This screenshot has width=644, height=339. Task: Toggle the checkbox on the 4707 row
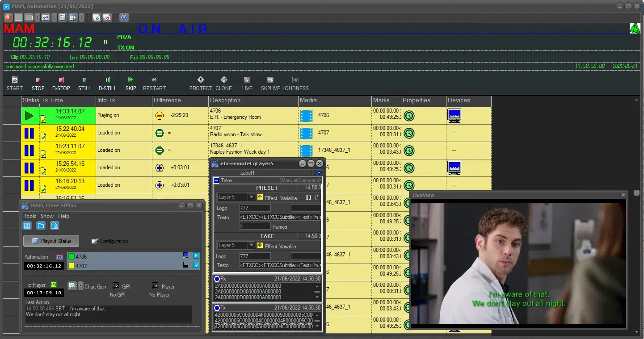(x=196, y=265)
